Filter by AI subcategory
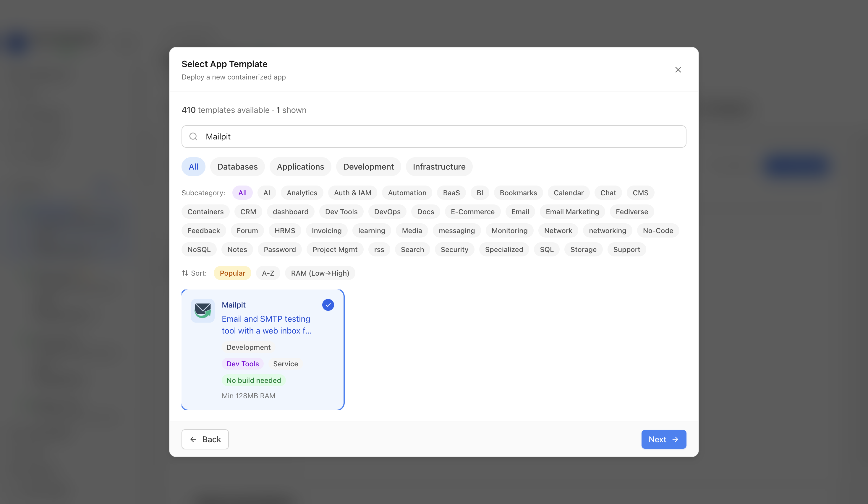Screen dimensions: 868x504 [x=267, y=193]
